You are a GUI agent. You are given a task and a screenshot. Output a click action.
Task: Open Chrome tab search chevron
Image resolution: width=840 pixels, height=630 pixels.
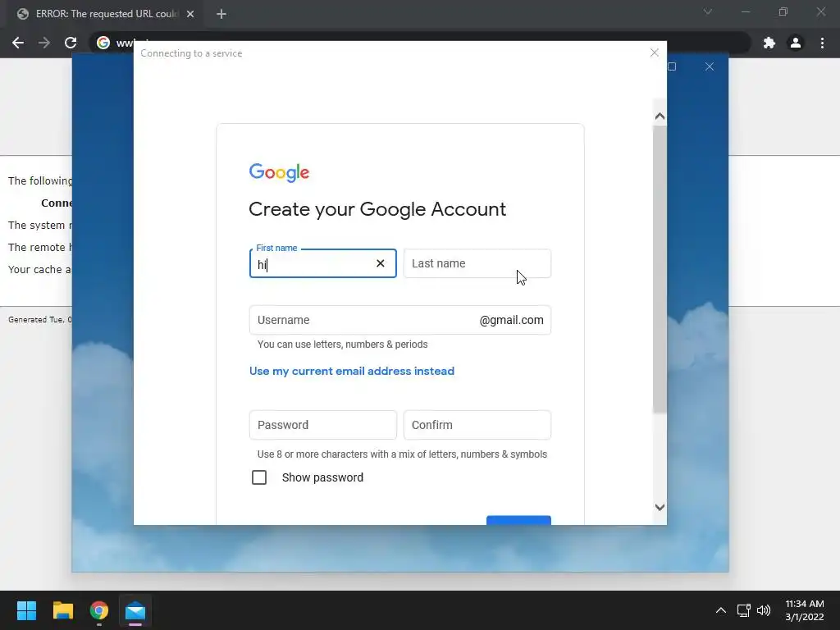click(708, 11)
